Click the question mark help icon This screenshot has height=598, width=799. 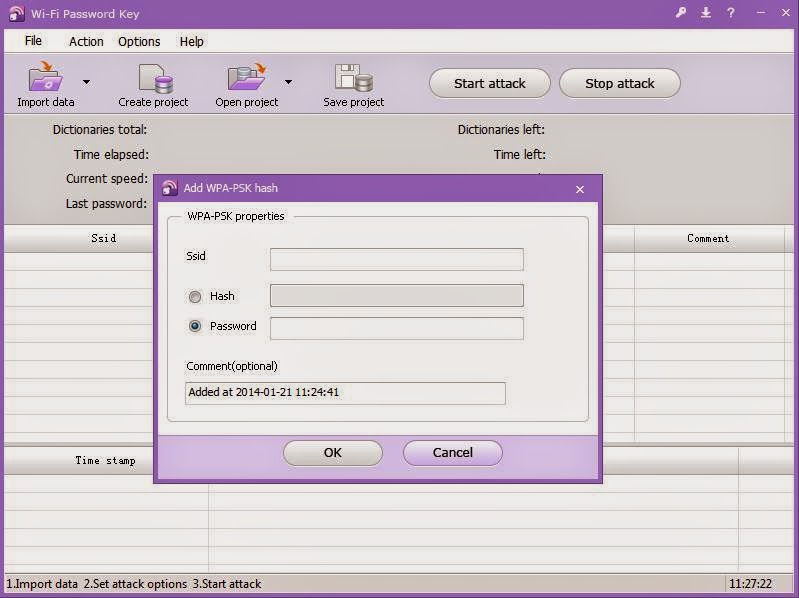731,13
